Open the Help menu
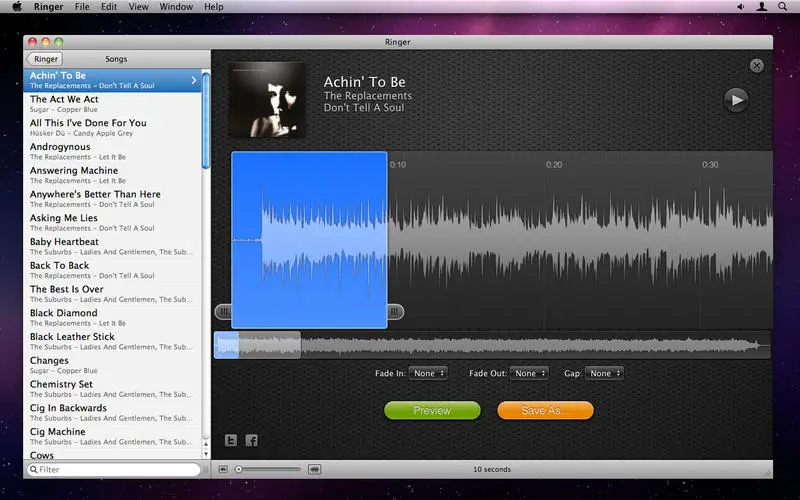 coord(214,7)
